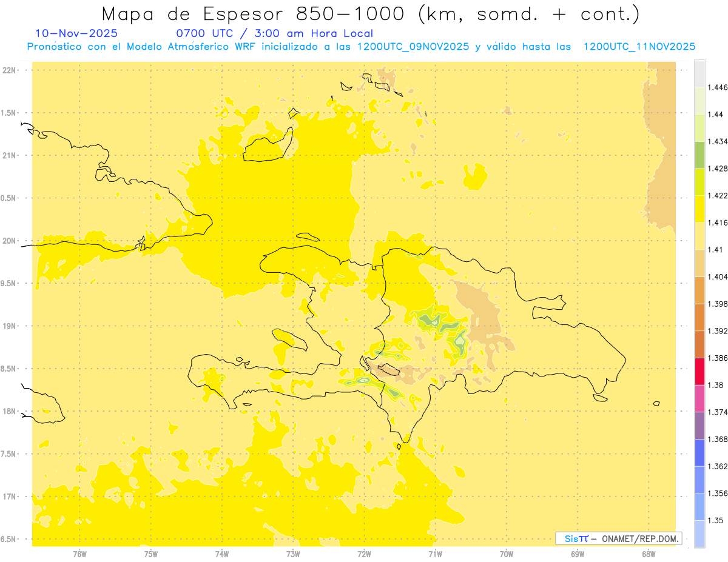Click the 71W longitude label
This screenshot has height=562, width=728.
point(435,554)
